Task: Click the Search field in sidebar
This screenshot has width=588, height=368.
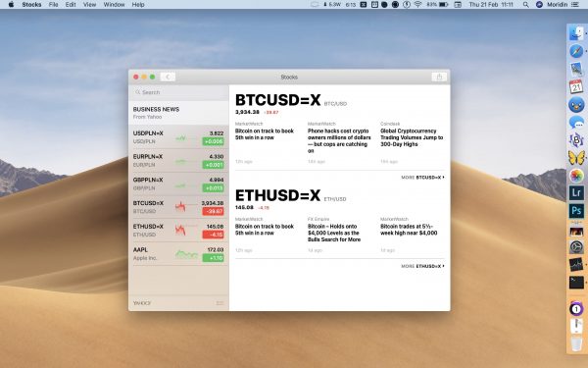Action: pyautogui.click(x=178, y=92)
